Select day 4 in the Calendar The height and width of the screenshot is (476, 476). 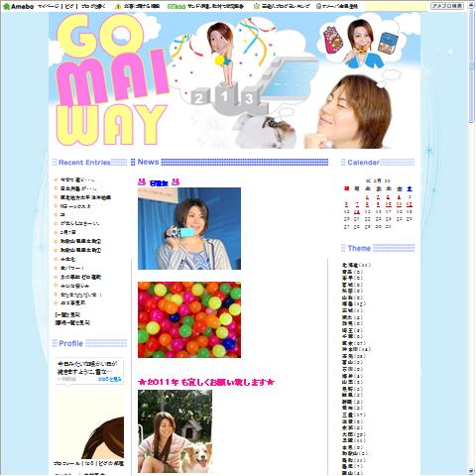(399, 197)
